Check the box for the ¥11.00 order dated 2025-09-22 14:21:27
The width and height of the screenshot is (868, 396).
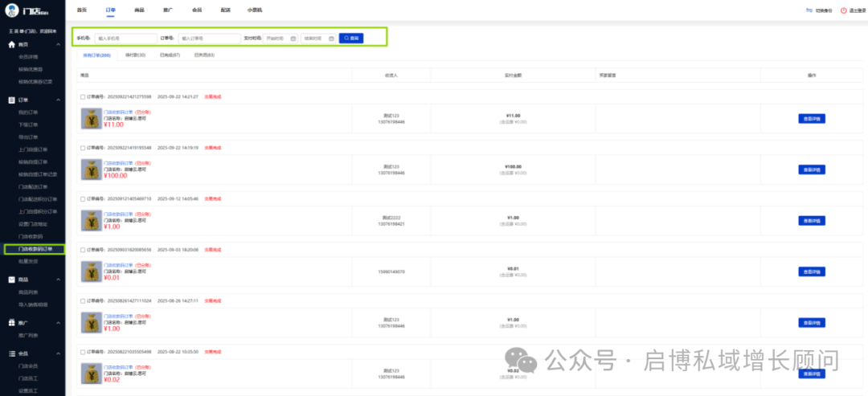click(83, 96)
